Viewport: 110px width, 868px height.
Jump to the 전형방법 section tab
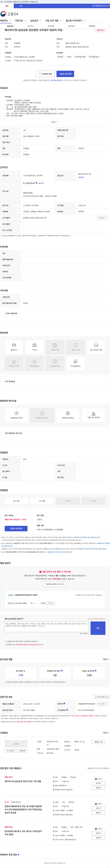tap(92, 26)
